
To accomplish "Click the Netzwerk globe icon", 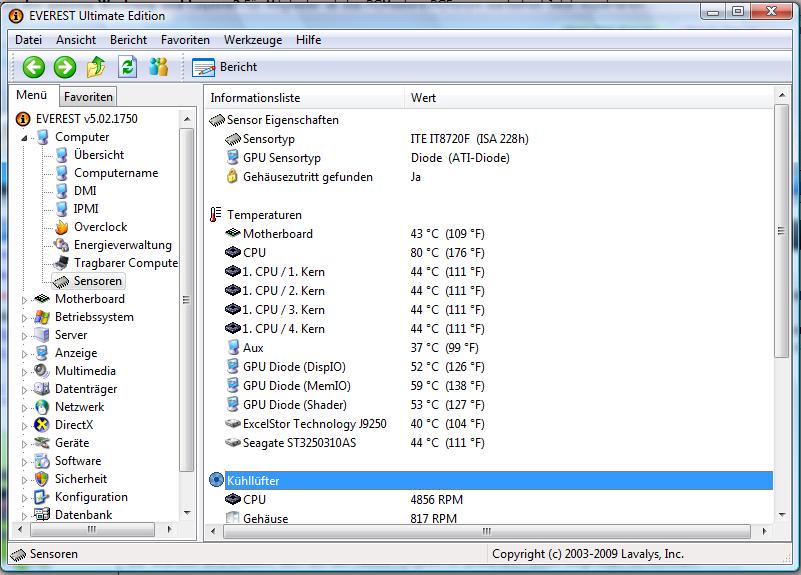I will (x=41, y=407).
